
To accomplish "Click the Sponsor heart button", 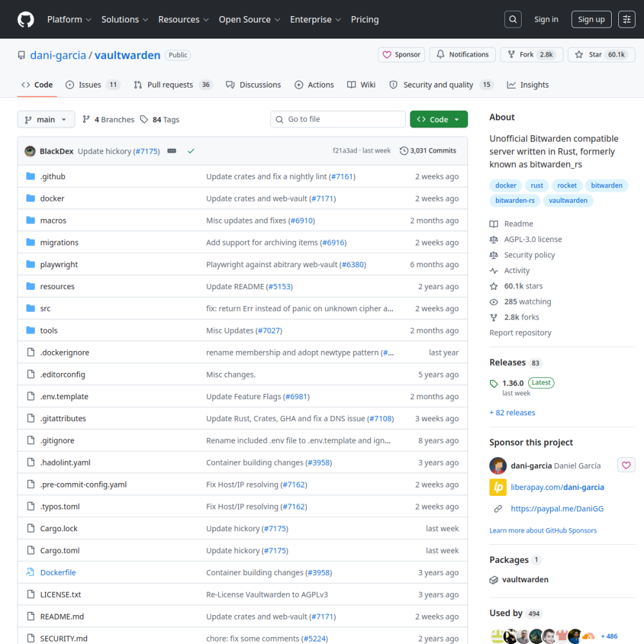I will click(401, 55).
